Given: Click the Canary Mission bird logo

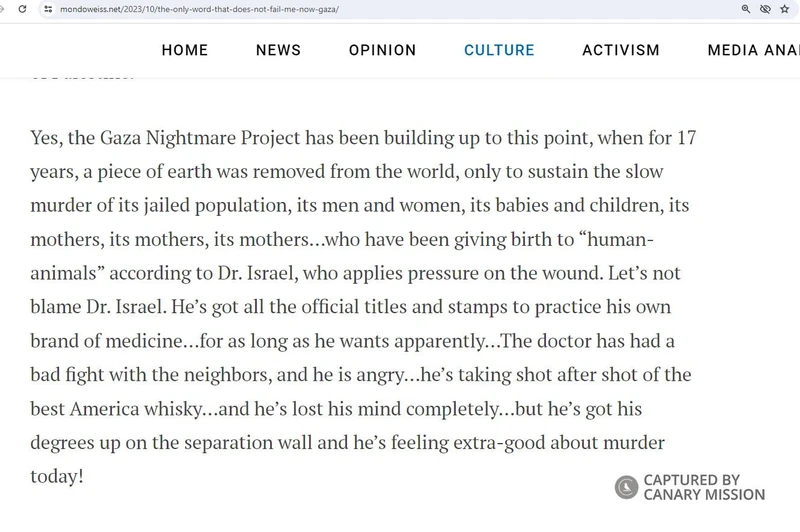Looking at the screenshot, I should [626, 486].
